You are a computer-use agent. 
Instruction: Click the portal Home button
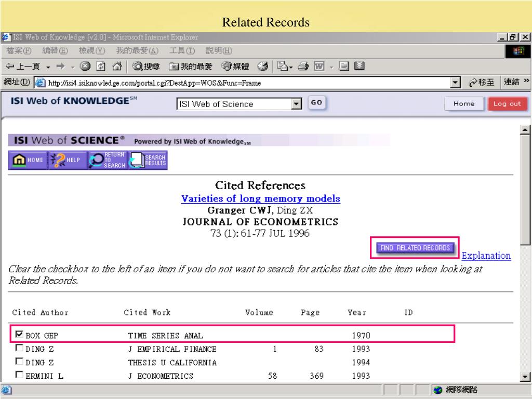[x=464, y=104]
